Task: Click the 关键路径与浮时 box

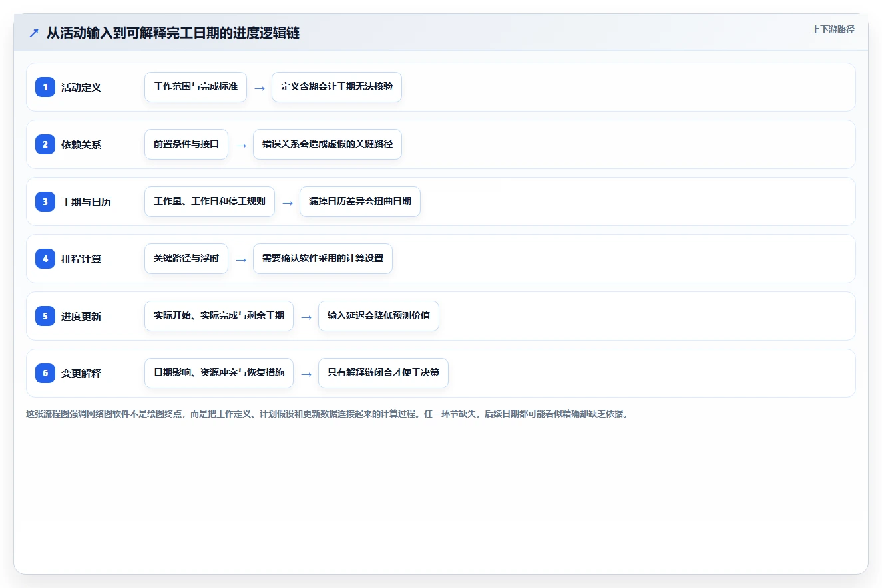Action: tap(186, 259)
